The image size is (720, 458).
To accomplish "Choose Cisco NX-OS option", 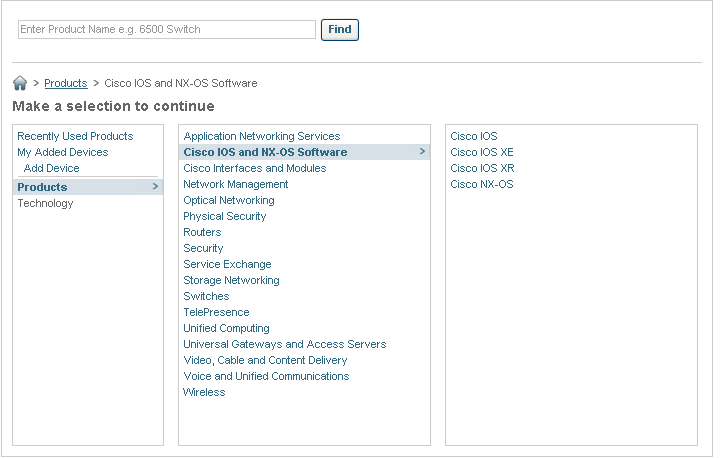I will [x=482, y=184].
